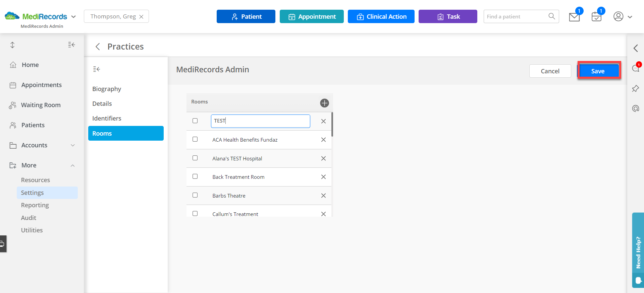Delete the ACA Health Benefits Fundaz room
This screenshot has width=644, height=293.
(x=323, y=140)
